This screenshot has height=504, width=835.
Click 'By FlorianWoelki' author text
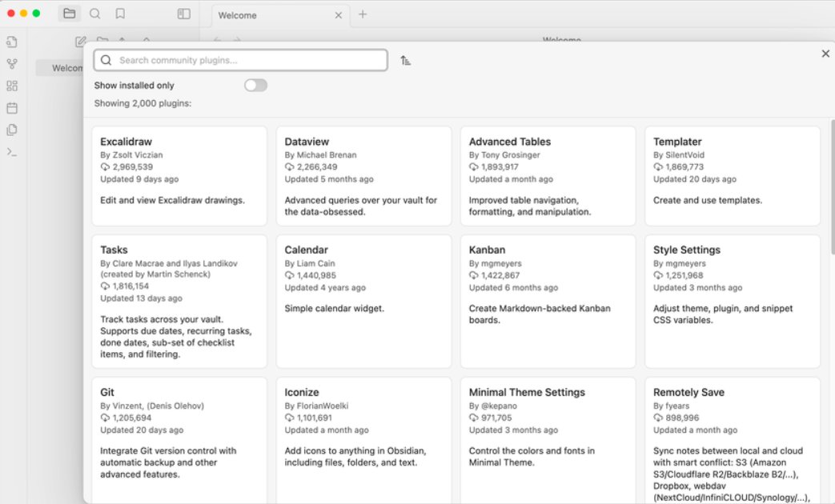point(316,406)
